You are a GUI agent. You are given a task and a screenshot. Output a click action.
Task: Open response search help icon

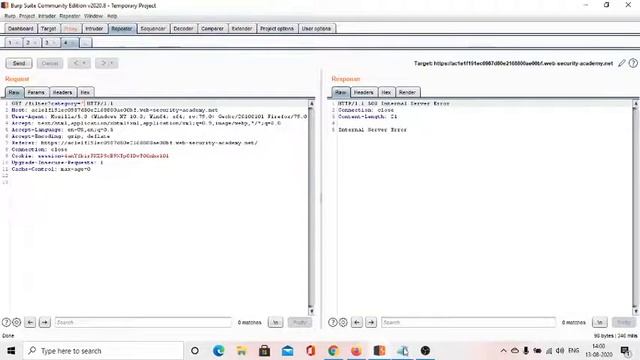(x=333, y=322)
